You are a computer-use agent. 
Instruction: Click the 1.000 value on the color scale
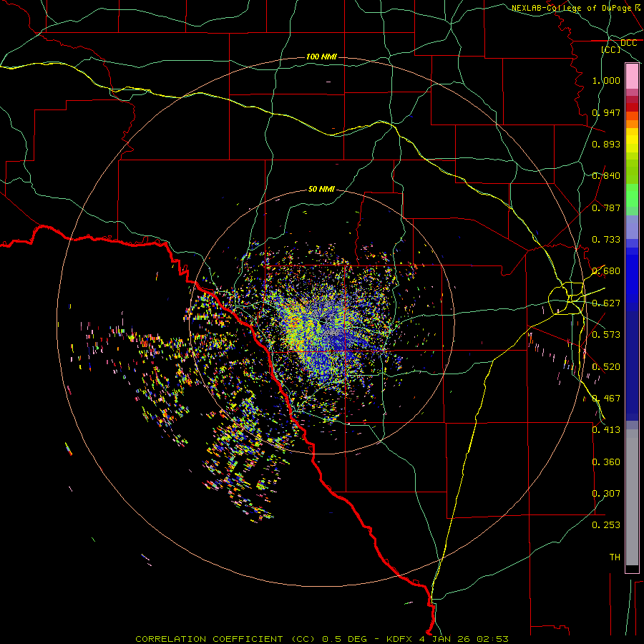pyautogui.click(x=606, y=80)
